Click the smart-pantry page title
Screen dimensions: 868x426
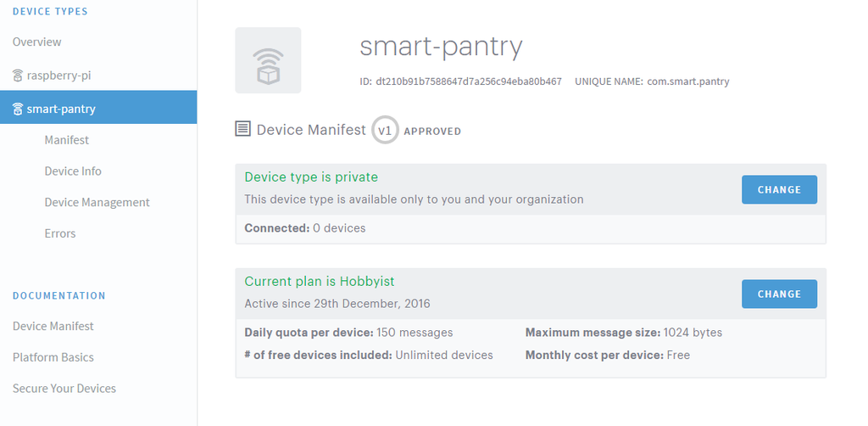tap(441, 46)
